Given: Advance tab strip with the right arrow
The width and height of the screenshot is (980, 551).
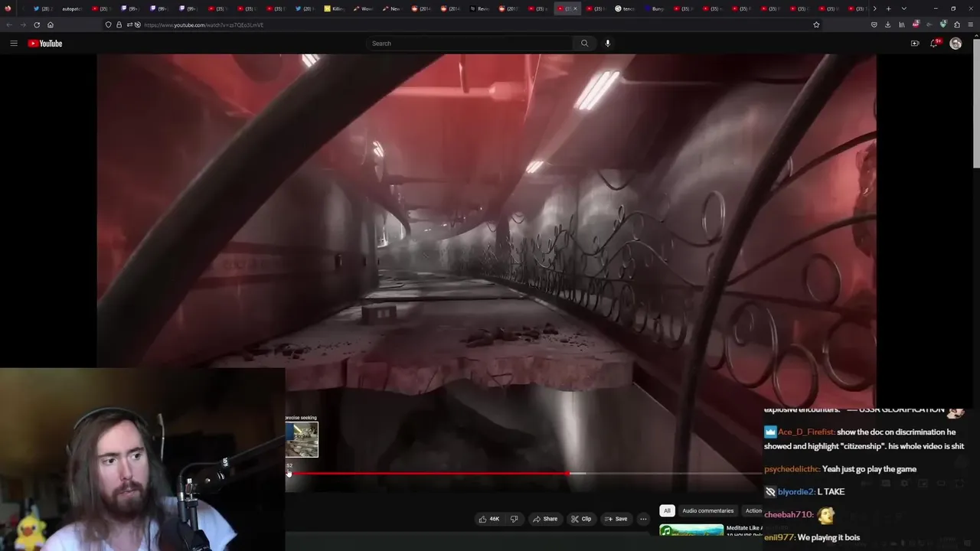Looking at the screenshot, I should [x=874, y=8].
